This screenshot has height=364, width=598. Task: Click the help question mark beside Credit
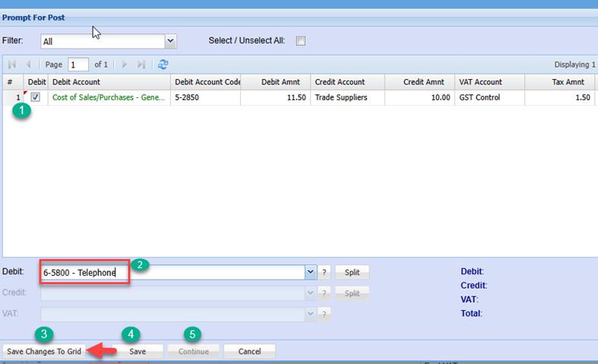coord(323,293)
